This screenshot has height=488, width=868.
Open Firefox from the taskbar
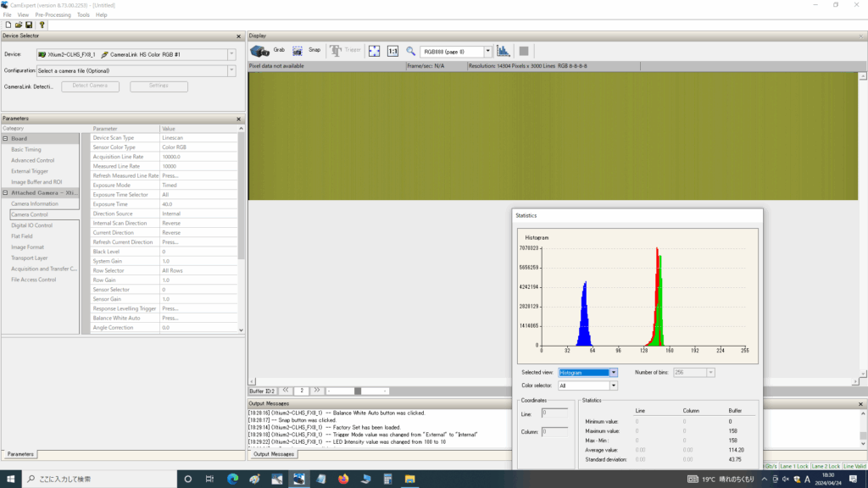point(342,480)
